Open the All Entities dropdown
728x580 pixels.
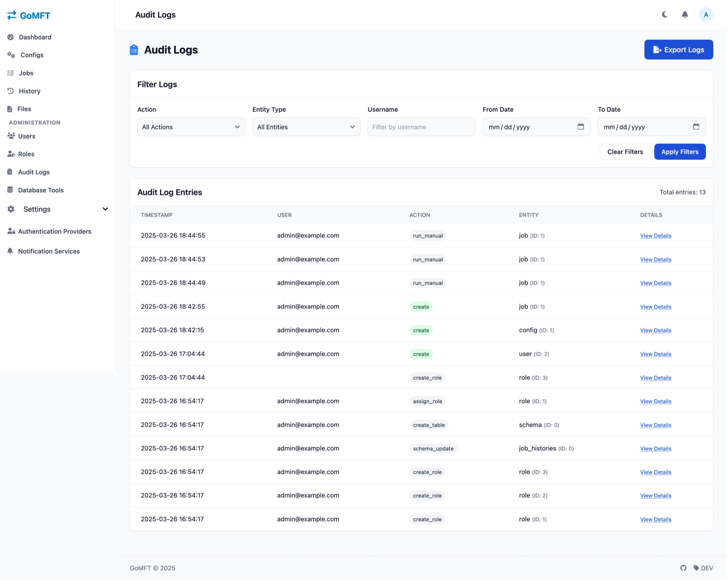coord(306,127)
